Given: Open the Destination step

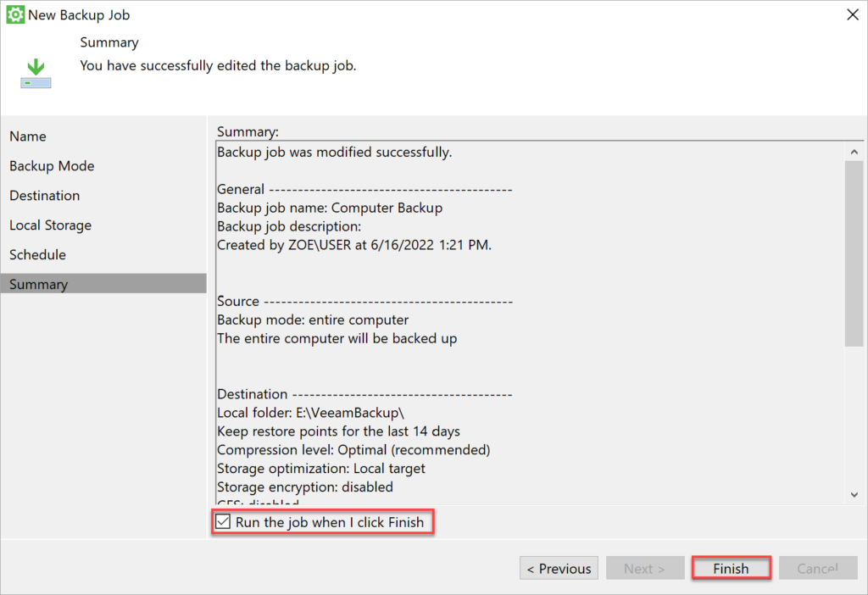Looking at the screenshot, I should pos(44,195).
